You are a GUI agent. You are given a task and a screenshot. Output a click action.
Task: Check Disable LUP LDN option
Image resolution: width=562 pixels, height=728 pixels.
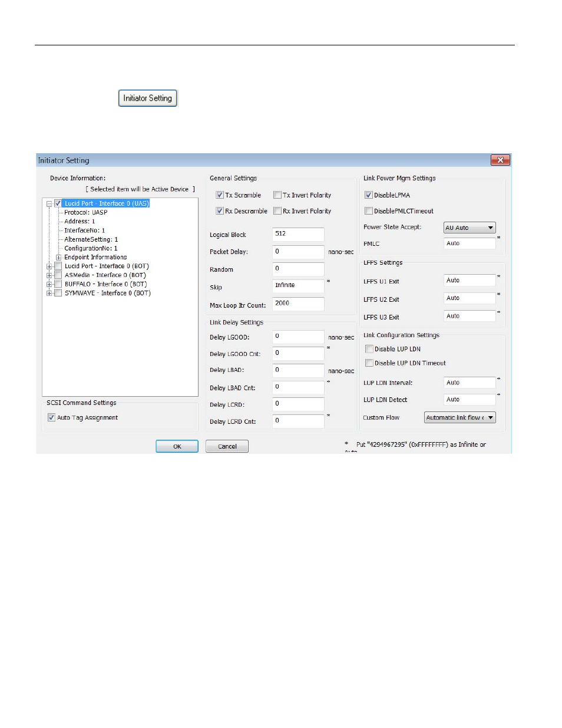(369, 349)
